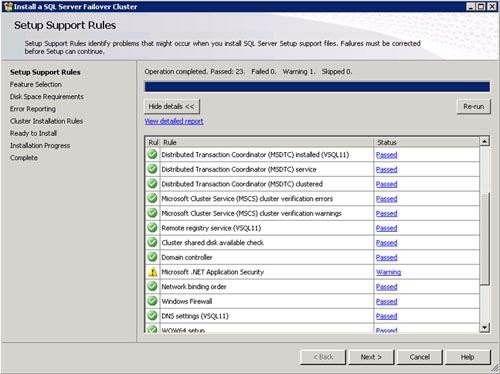
Task: Open Passed link for Windows Firewall
Action: tap(386, 301)
